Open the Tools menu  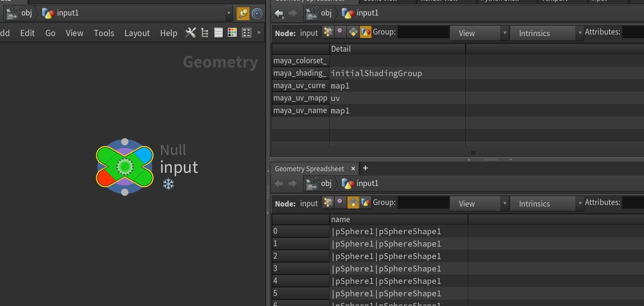[104, 33]
